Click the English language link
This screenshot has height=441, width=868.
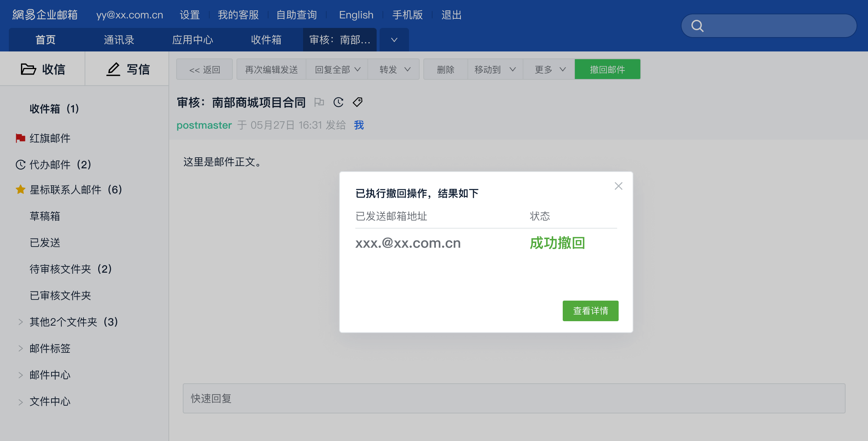(356, 15)
